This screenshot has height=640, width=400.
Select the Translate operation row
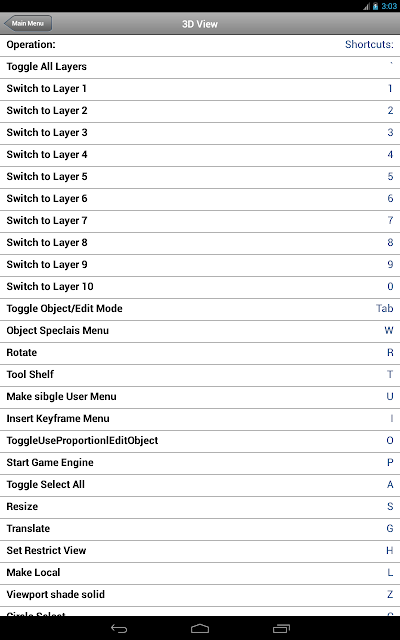(x=200, y=529)
